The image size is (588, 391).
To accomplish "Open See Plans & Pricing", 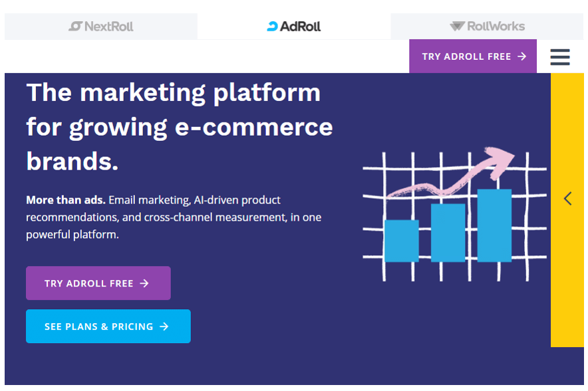I will tap(108, 326).
